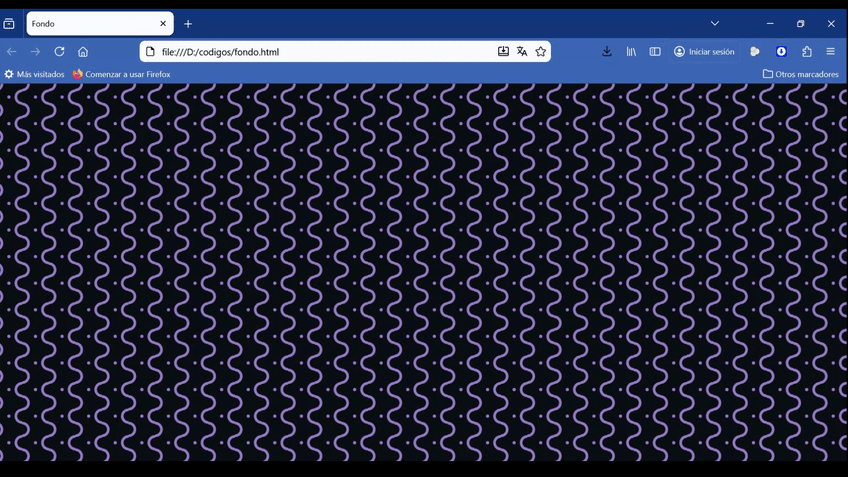Screen dimensions: 848x477
Task: Expand the list-all-tabs dropdown arrow
Action: coord(715,24)
